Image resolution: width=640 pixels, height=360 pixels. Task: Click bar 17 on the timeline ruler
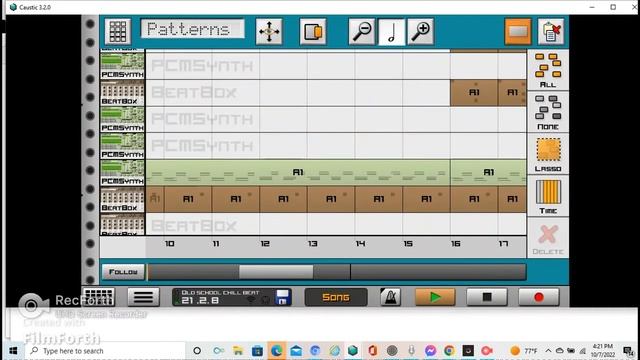pos(503,244)
